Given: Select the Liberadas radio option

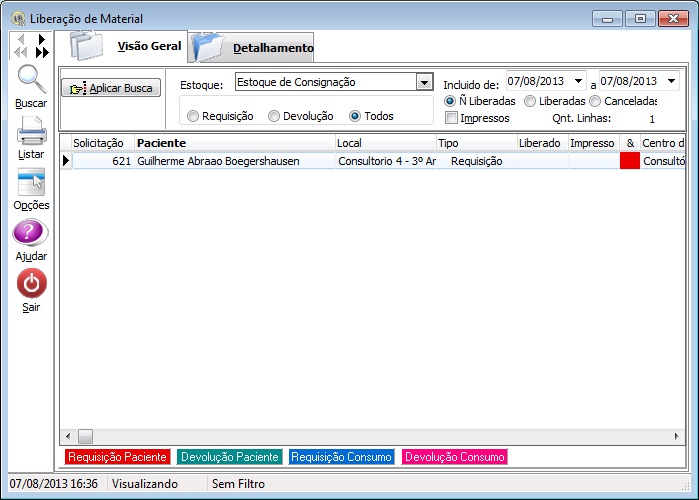Looking at the screenshot, I should (x=530, y=101).
